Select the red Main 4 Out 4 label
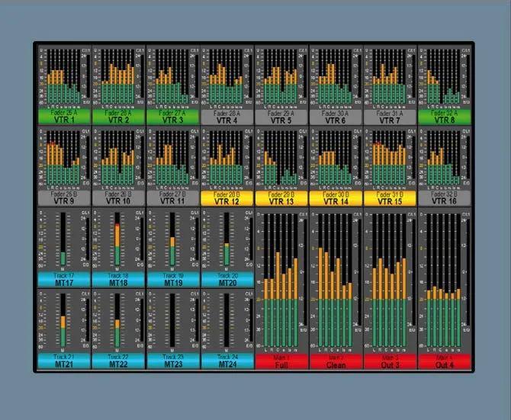 444,361
